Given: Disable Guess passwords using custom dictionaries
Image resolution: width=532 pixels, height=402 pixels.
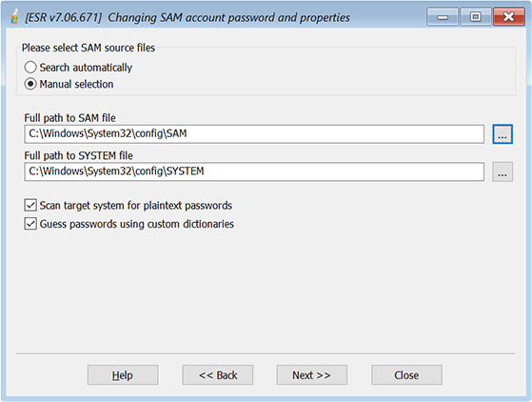Looking at the screenshot, I should 30,224.
